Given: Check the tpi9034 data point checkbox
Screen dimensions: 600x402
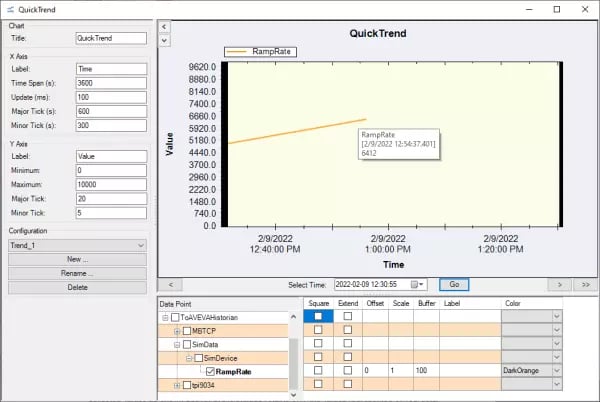Looking at the screenshot, I should coord(187,385).
